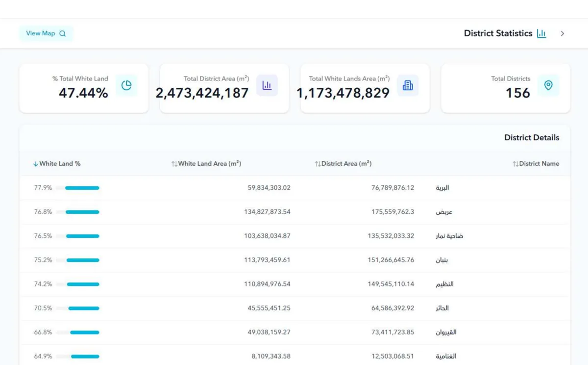Click the value 47.44% on white land card
The width and height of the screenshot is (588, 365).
pos(83,93)
